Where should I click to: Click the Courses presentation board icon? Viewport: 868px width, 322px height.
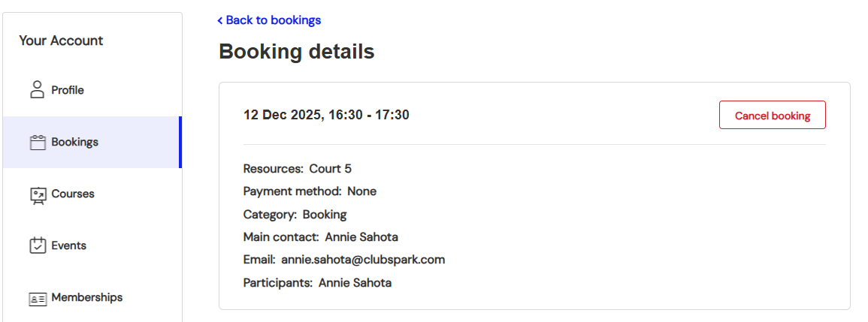pos(38,194)
